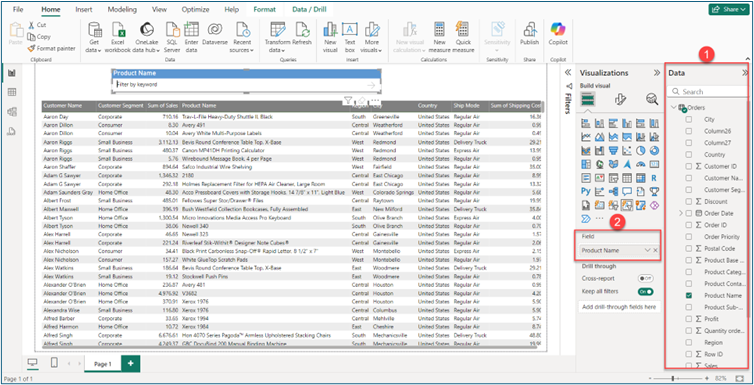The width and height of the screenshot is (754, 385).
Task: Switch to the Insert ribbon tab
Action: pyautogui.click(x=85, y=9)
